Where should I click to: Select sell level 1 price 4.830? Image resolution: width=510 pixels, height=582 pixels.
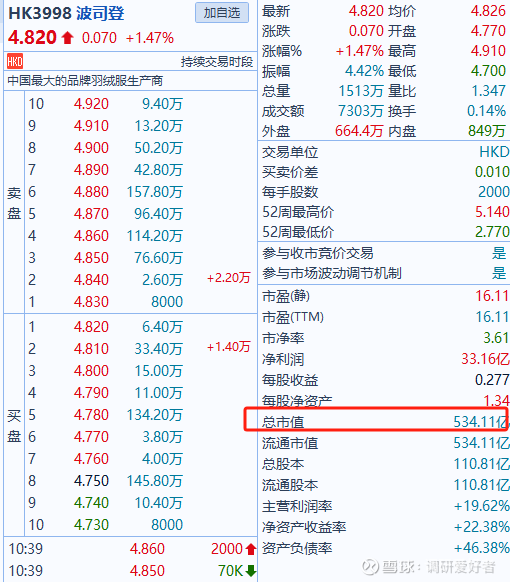click(91, 302)
